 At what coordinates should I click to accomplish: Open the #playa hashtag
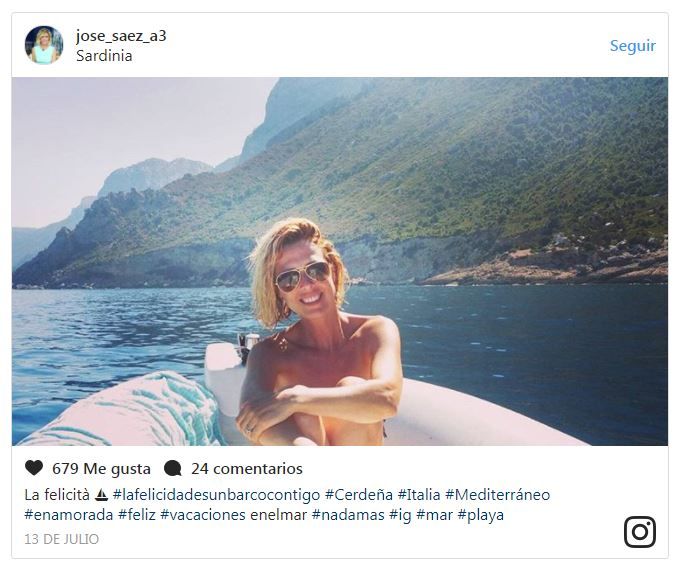click(x=481, y=515)
